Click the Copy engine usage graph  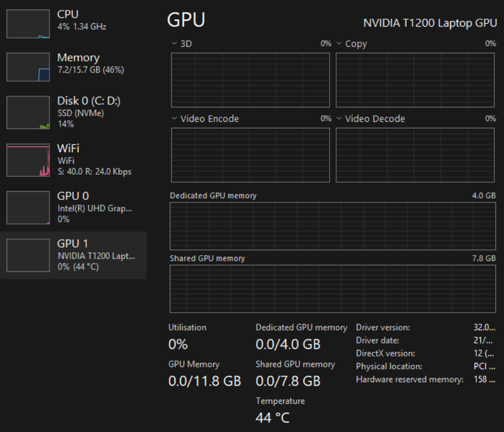tap(415, 80)
